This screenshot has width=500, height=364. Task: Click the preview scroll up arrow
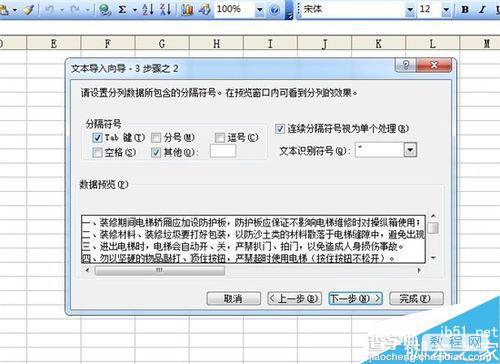(433, 216)
